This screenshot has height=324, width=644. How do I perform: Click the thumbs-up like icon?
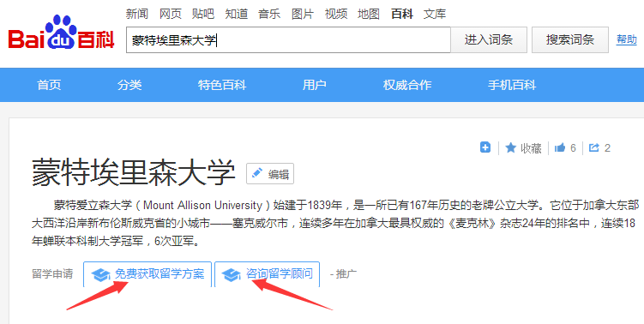[560, 147]
